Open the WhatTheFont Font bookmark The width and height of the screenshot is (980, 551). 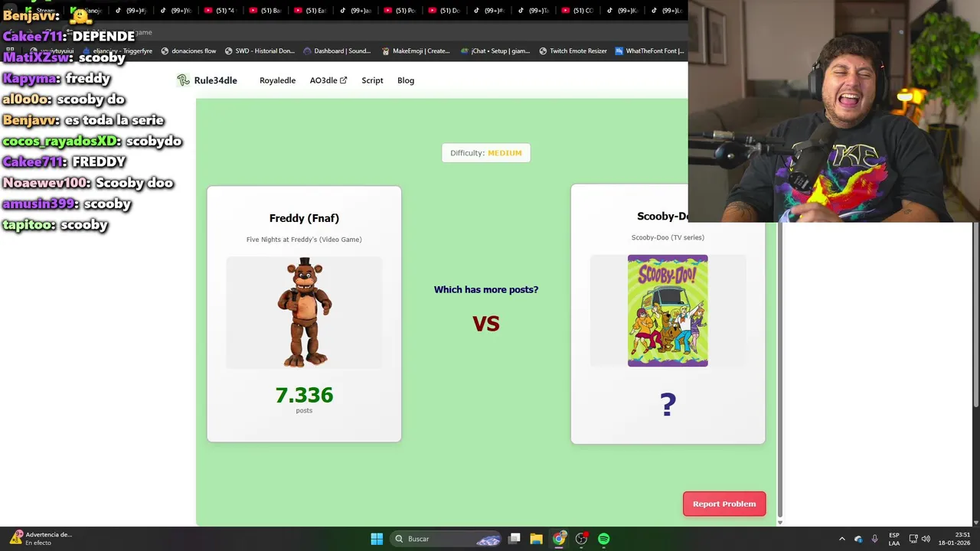[649, 51]
